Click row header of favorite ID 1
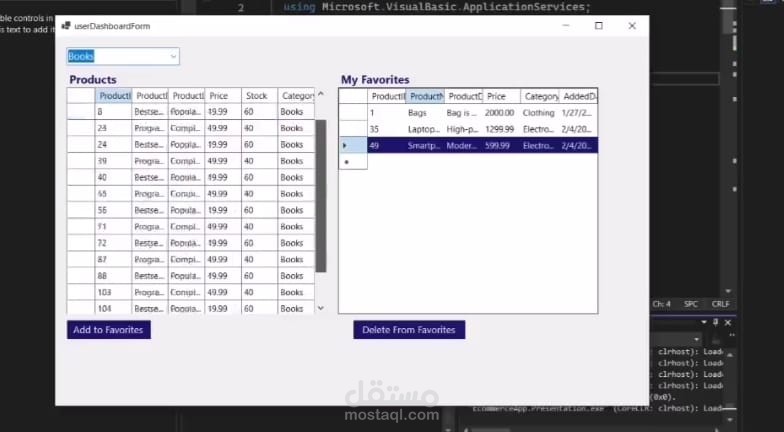 353,112
